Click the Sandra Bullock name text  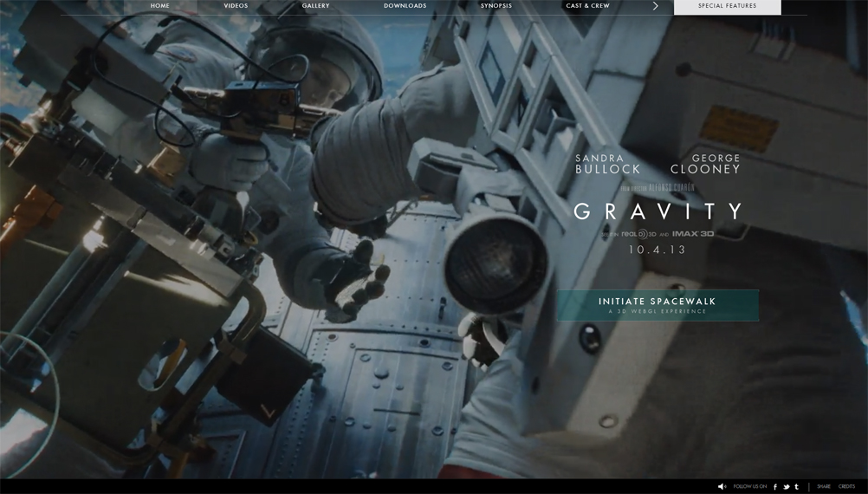(x=608, y=164)
